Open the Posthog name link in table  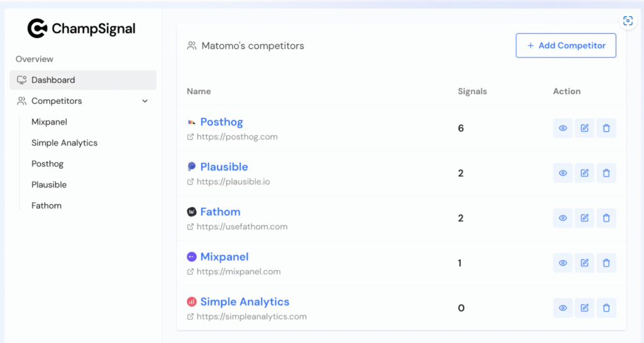pos(221,122)
